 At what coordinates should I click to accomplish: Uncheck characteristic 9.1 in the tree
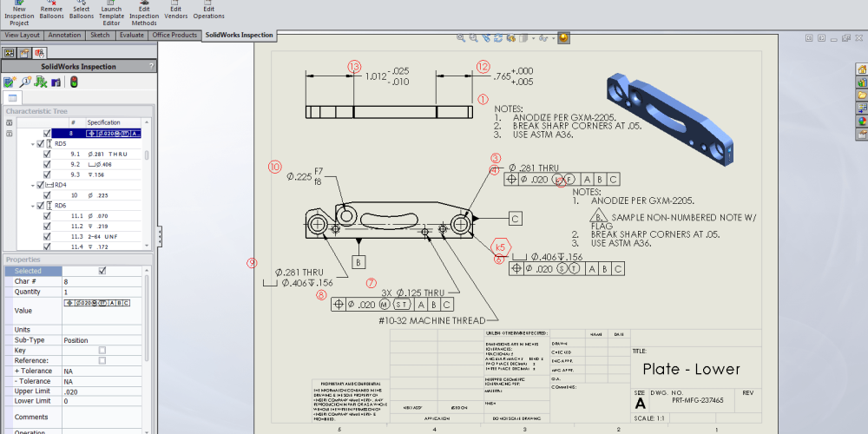click(47, 154)
